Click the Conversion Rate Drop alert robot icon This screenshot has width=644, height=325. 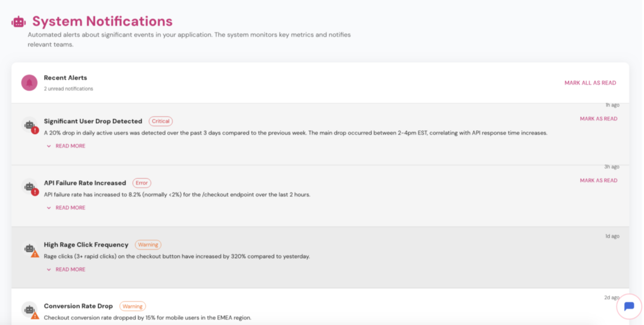point(30,310)
